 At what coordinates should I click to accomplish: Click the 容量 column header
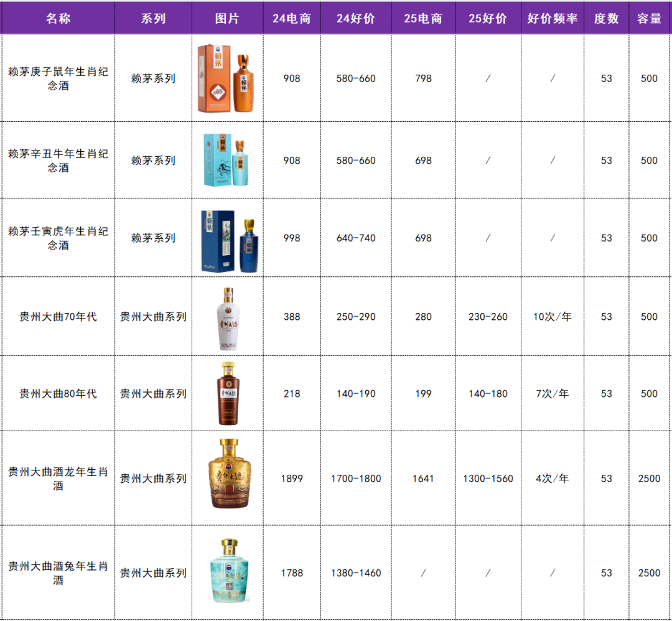point(649,18)
